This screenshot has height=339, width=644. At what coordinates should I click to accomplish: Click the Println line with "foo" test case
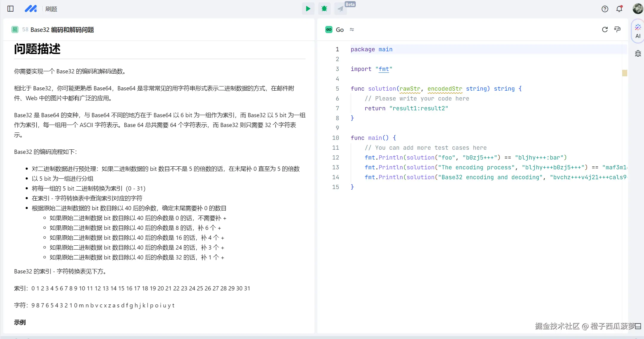(466, 157)
